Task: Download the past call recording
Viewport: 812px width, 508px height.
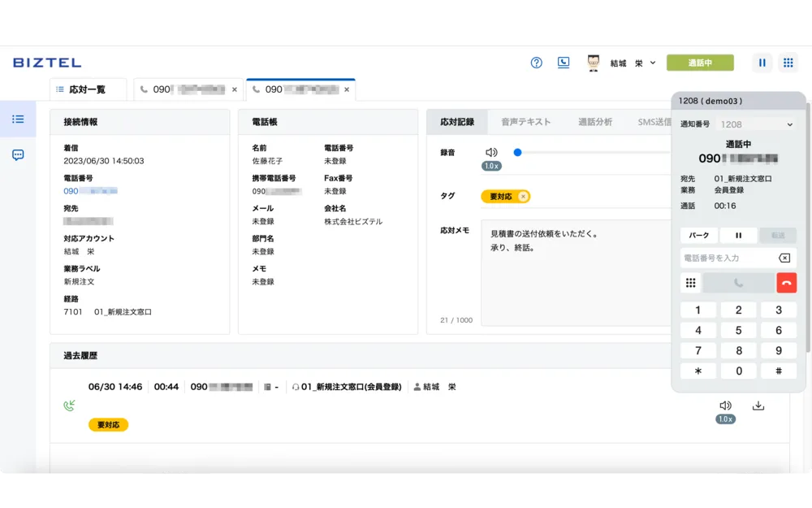Action: pyautogui.click(x=758, y=406)
